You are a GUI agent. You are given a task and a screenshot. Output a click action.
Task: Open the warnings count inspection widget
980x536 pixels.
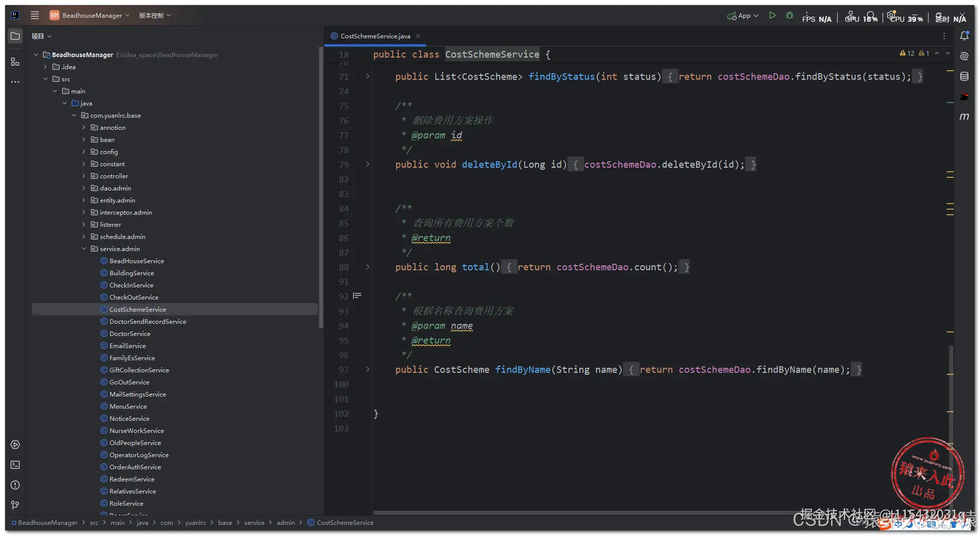click(x=914, y=53)
